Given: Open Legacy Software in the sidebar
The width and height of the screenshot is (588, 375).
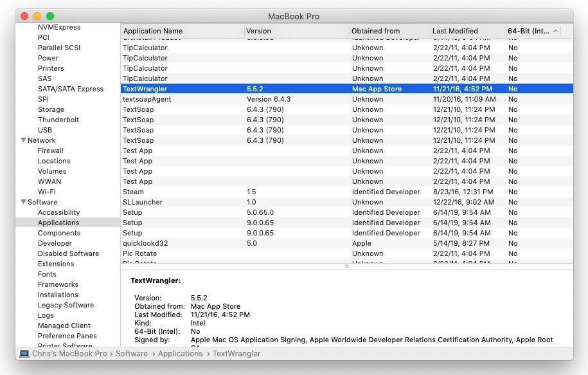Looking at the screenshot, I should [66, 305].
